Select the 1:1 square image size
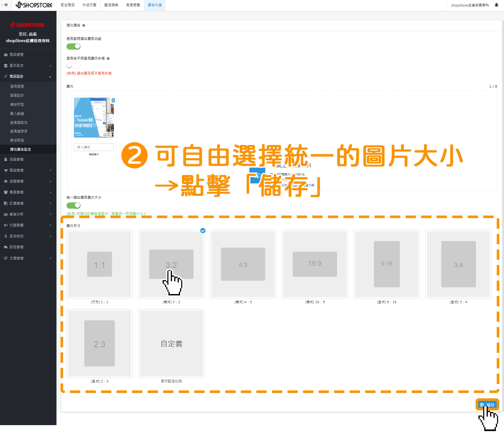Screen dimensions: 504x432 click(100, 265)
